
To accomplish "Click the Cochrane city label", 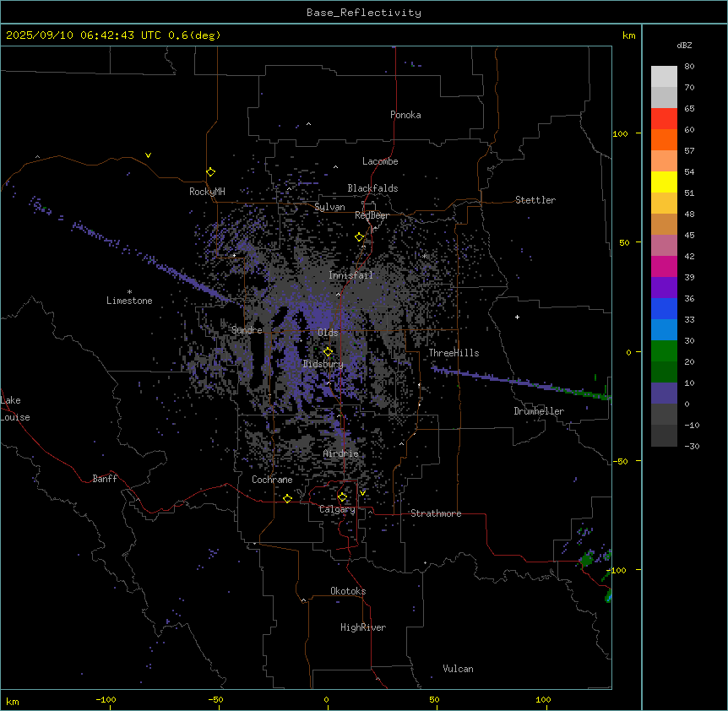I will (x=272, y=480).
